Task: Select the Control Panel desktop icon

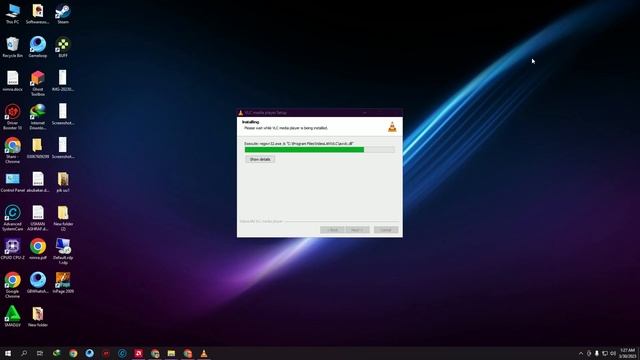Action: point(12,182)
